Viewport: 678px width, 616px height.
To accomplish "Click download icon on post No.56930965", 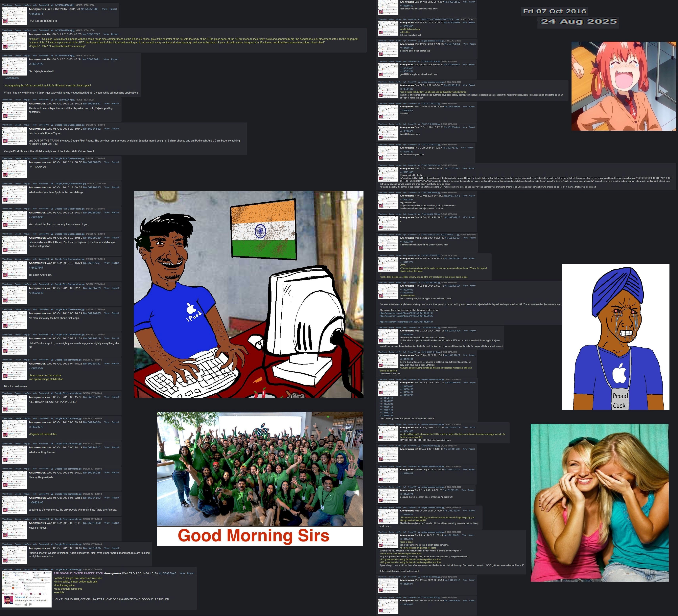I will point(52,158).
